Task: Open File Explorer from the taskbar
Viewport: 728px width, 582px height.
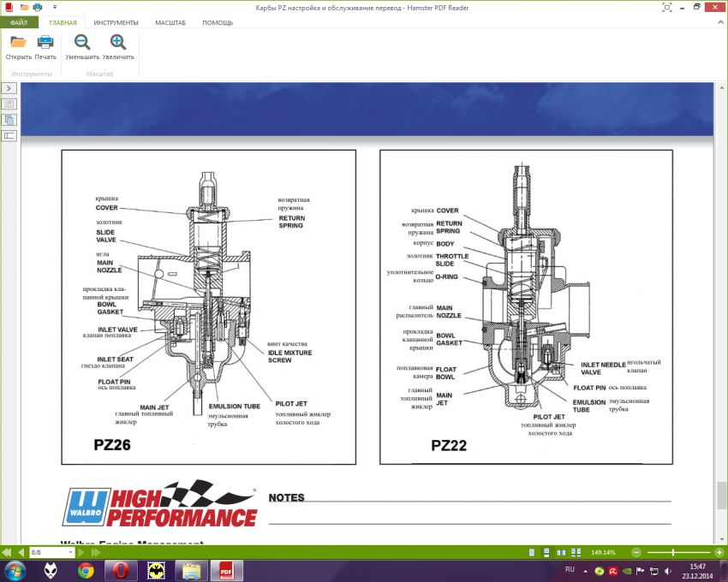Action: (x=191, y=570)
